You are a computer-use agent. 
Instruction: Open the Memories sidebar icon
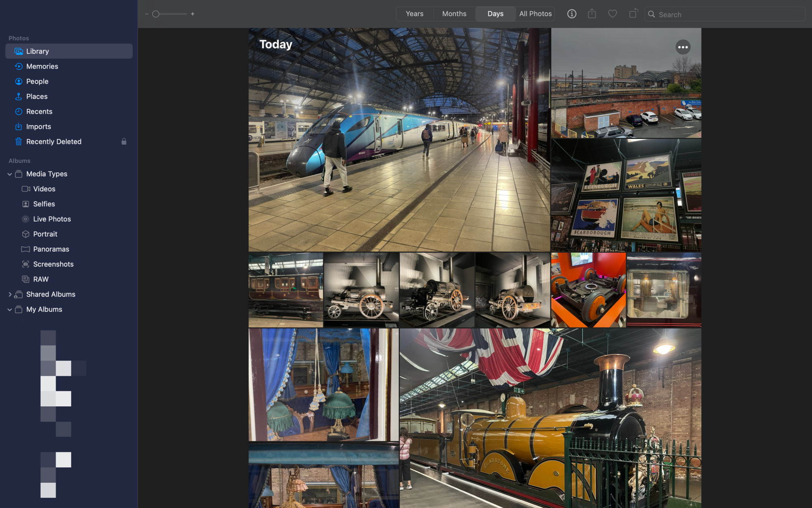[x=19, y=66]
